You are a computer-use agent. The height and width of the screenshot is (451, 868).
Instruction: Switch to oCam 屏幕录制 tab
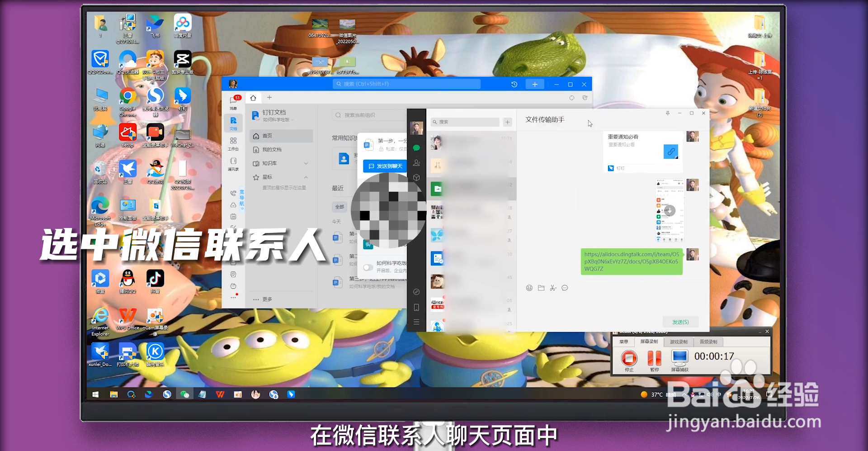click(x=649, y=342)
